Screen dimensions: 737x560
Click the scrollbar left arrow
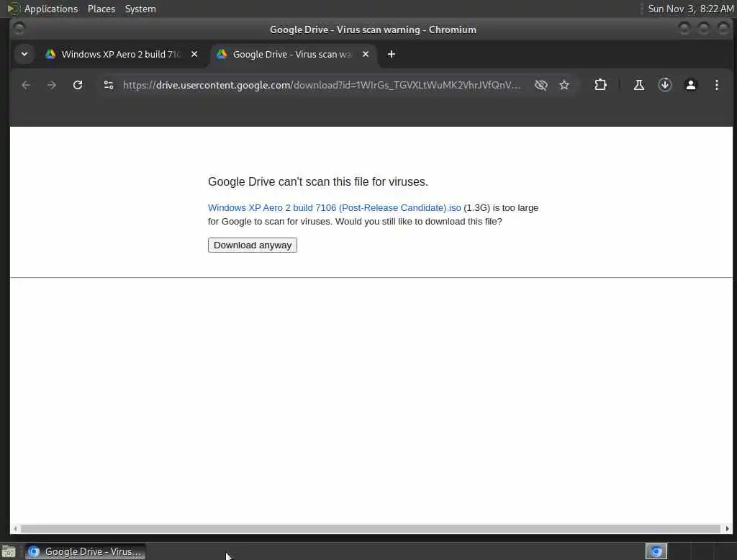click(15, 528)
